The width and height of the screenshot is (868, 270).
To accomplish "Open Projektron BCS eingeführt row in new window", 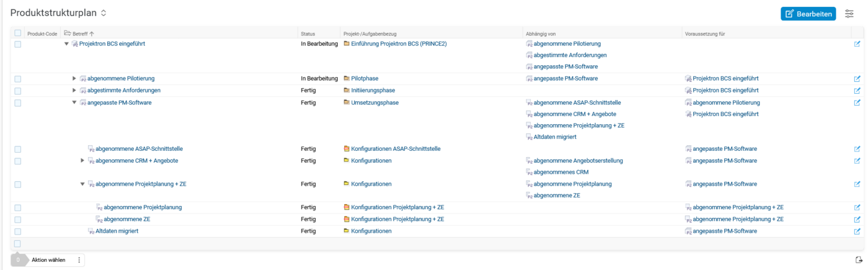I will pyautogui.click(x=857, y=44).
